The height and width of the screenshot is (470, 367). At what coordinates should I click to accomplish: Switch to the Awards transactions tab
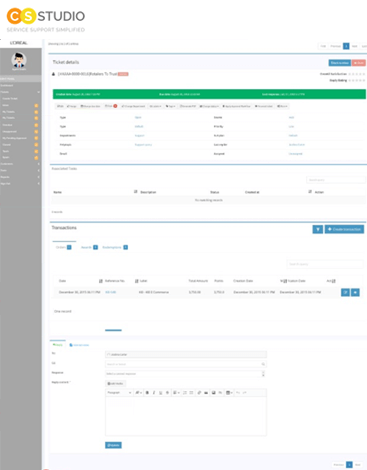(89, 247)
